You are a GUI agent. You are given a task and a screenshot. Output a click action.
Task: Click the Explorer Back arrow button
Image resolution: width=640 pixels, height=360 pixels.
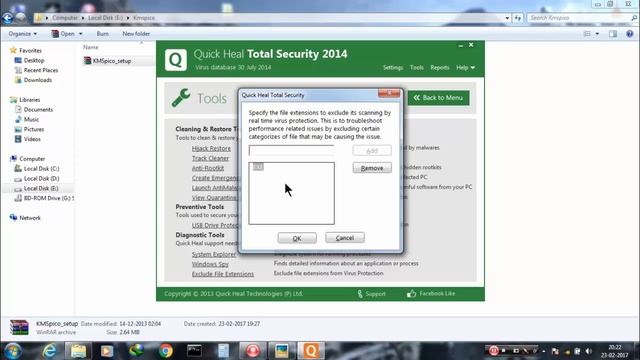click(x=7, y=18)
